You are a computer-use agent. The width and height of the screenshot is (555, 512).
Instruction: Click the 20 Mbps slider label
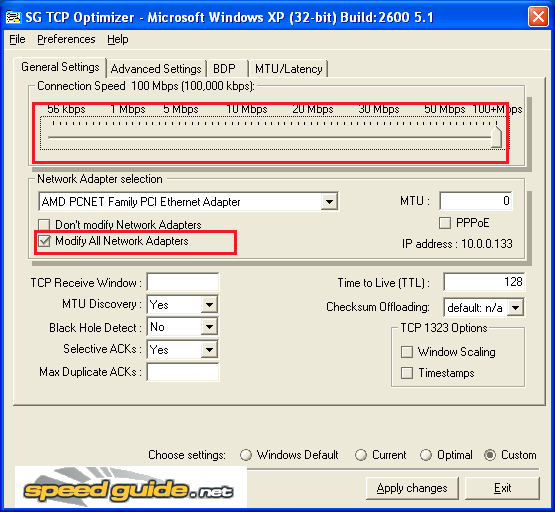point(313,109)
